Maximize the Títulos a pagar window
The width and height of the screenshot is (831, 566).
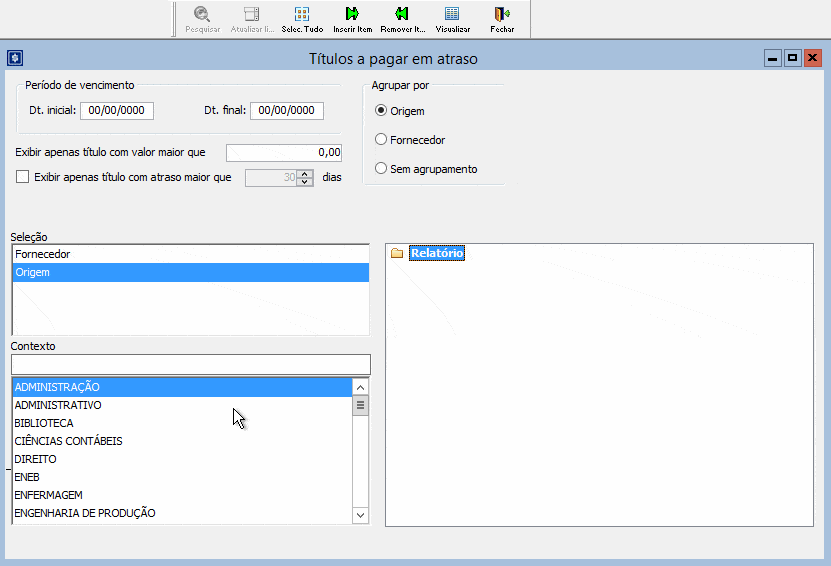coord(793,59)
